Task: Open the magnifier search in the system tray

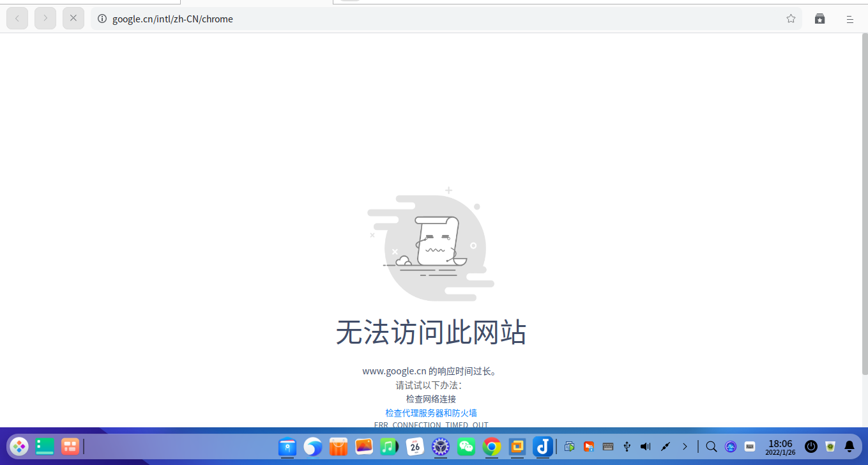Action: (711, 446)
